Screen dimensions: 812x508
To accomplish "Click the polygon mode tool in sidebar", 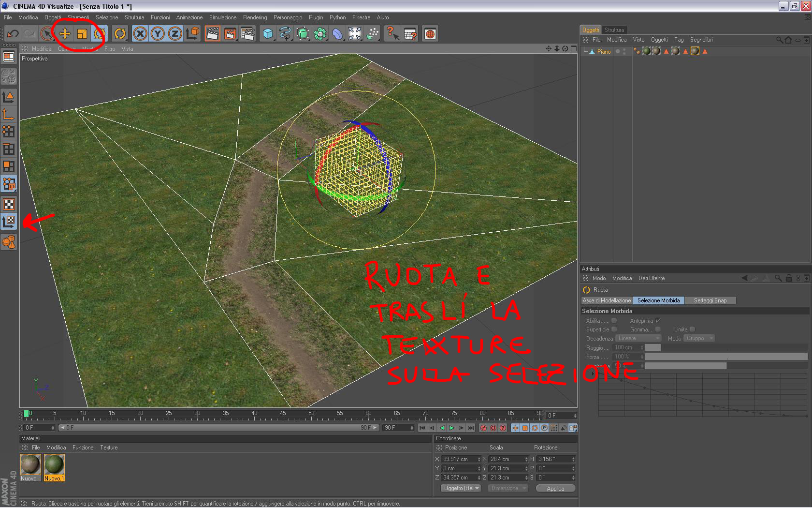I will coord(9,166).
